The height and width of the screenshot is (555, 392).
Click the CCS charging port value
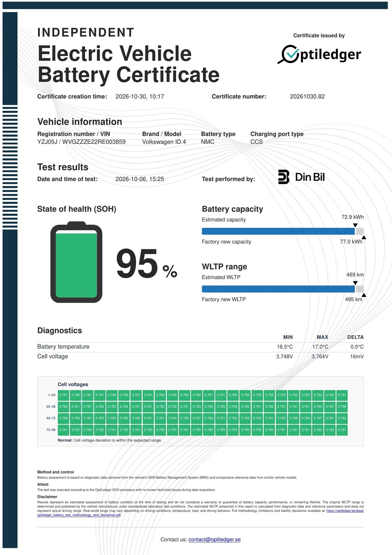point(256,142)
